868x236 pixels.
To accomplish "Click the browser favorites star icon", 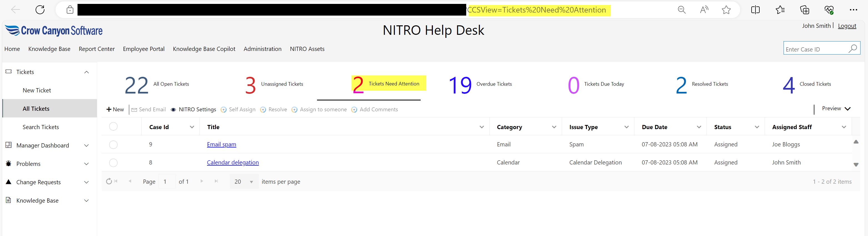I will (x=726, y=10).
